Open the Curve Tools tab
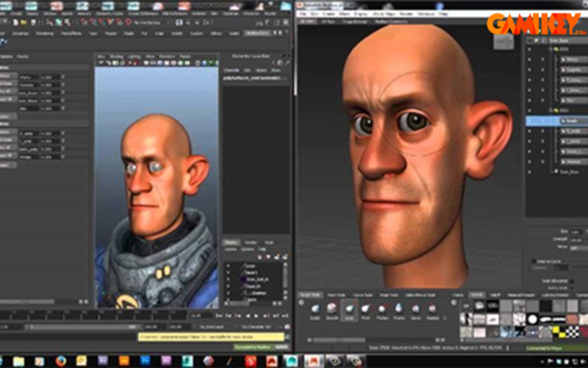Image resolution: width=588 pixels, height=368 pixels. click(x=362, y=295)
